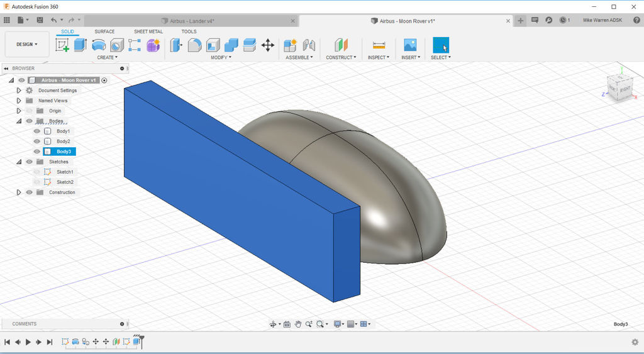Show Sketch2 using its eye icon

[37, 182]
